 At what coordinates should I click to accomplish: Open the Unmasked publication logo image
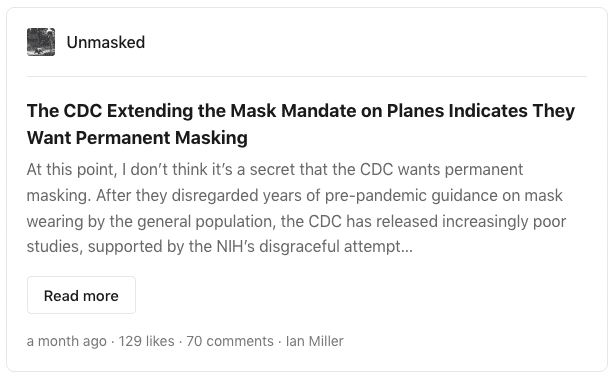[41, 42]
